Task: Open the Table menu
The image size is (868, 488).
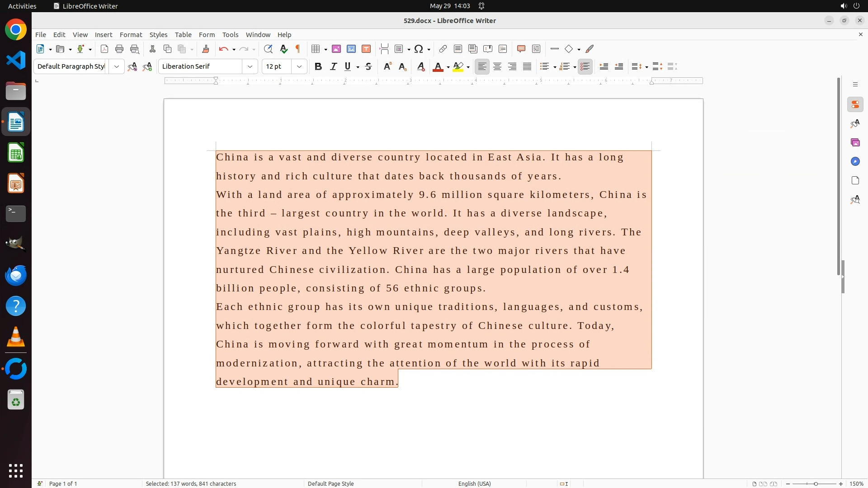Action: point(183,35)
